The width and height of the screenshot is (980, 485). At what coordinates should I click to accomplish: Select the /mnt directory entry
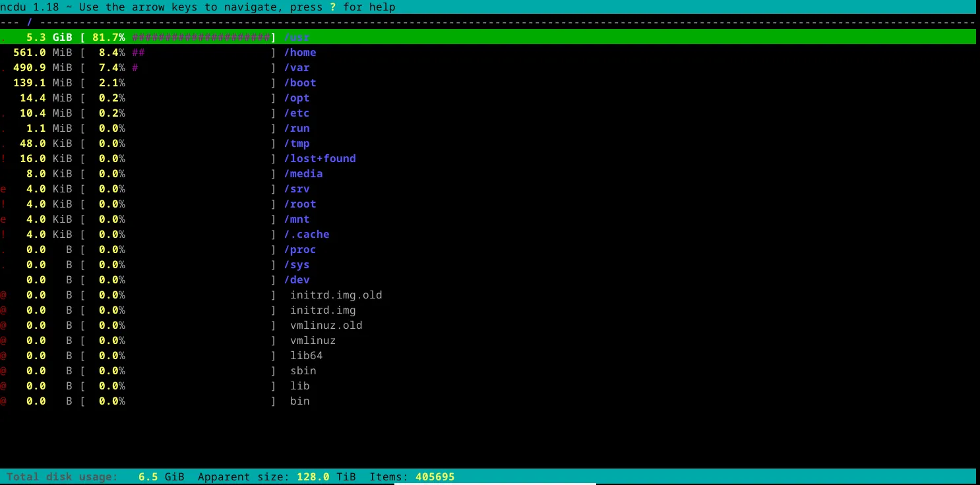(297, 219)
